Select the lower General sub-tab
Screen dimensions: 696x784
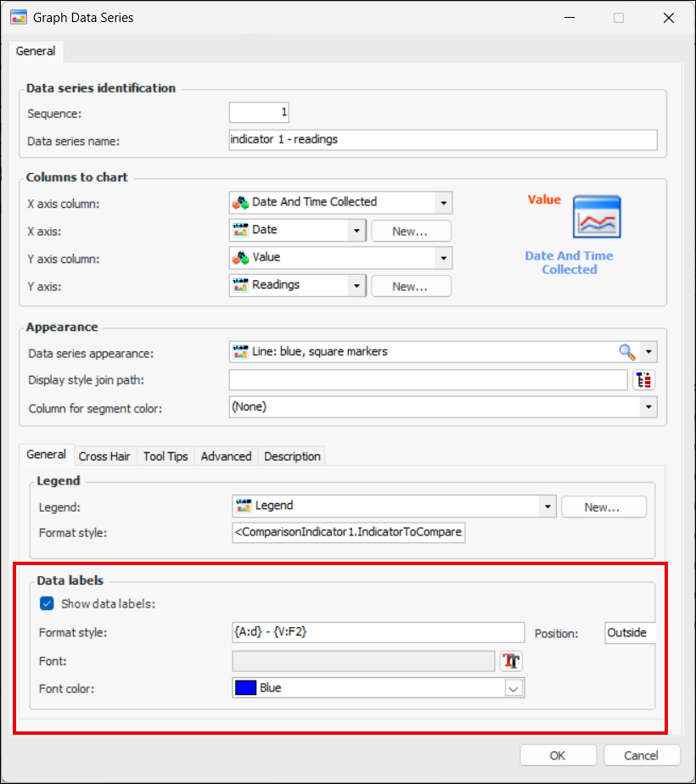46,455
